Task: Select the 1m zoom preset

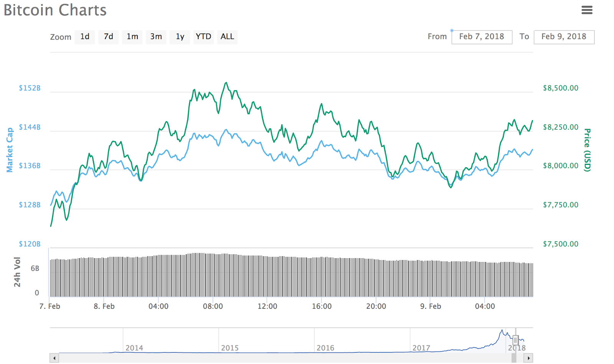Action: [x=132, y=36]
